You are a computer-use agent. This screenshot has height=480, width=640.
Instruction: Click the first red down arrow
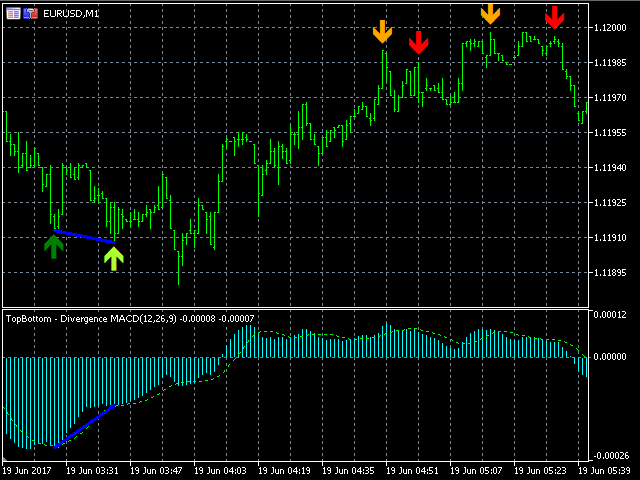pyautogui.click(x=419, y=42)
